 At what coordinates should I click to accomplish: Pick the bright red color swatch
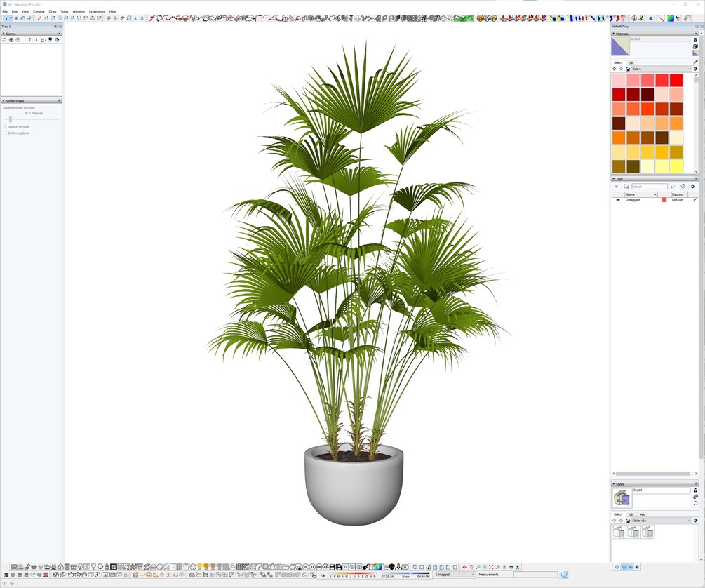pyautogui.click(x=676, y=80)
